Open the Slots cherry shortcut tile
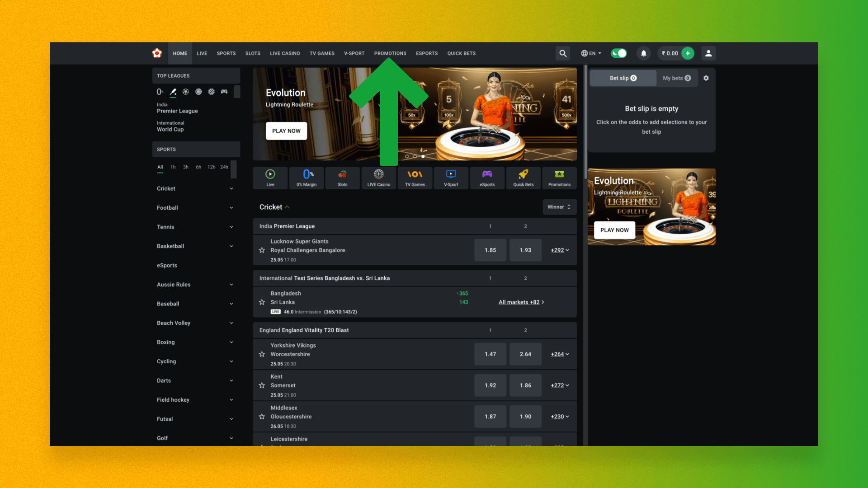The image size is (868, 488). pos(343,178)
